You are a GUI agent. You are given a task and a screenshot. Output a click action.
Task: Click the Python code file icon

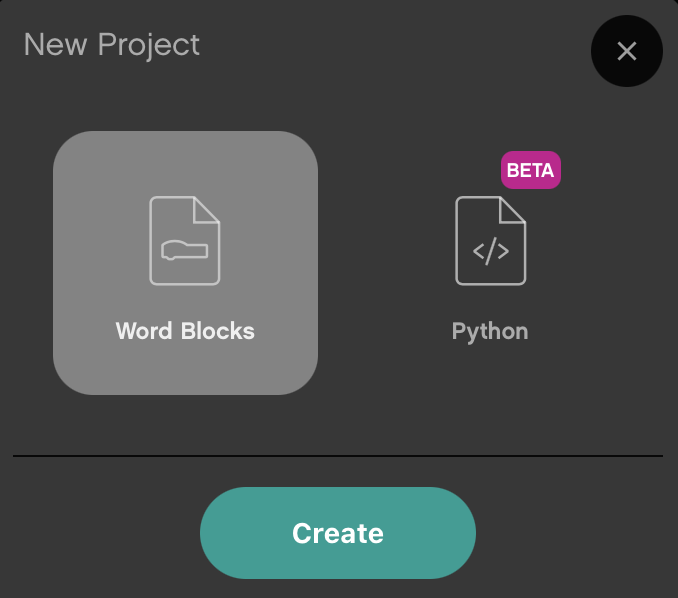tap(490, 240)
